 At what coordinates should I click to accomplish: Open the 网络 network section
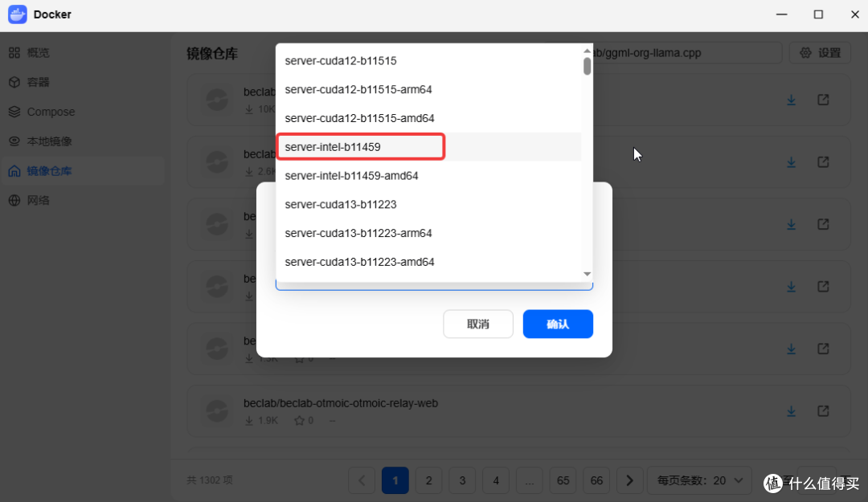83,200
